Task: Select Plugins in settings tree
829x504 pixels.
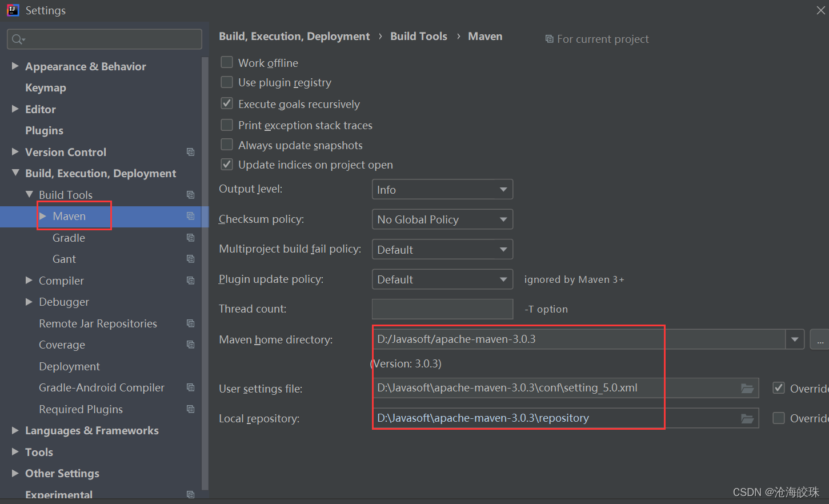Action: click(44, 131)
